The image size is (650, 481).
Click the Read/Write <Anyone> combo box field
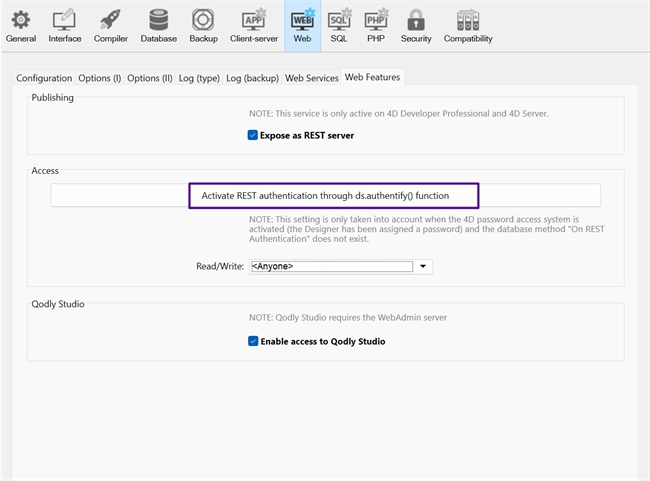point(330,267)
